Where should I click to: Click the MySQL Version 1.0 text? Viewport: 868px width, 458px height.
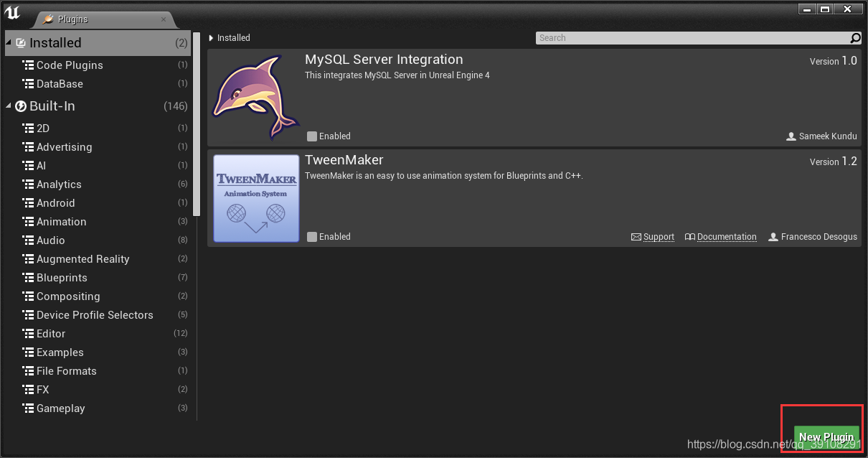(x=834, y=61)
